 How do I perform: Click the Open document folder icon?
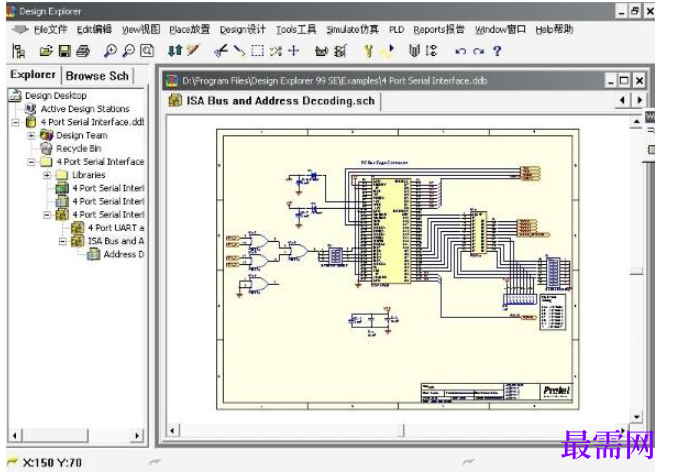point(46,51)
